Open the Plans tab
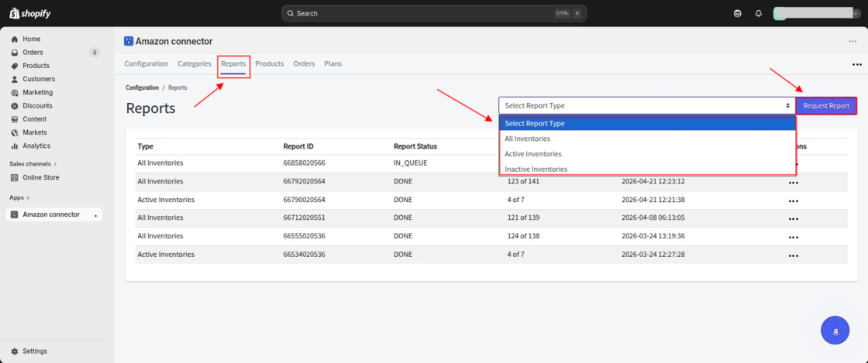 coord(332,63)
